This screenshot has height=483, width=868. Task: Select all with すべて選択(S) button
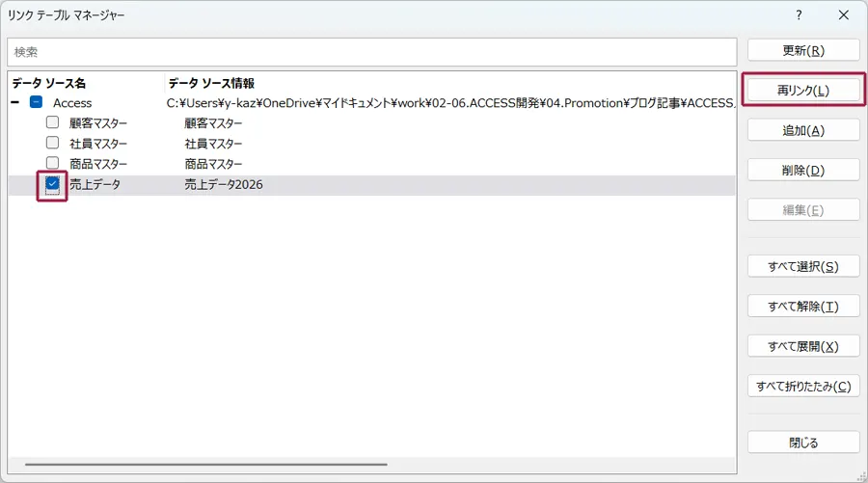pyautogui.click(x=802, y=267)
